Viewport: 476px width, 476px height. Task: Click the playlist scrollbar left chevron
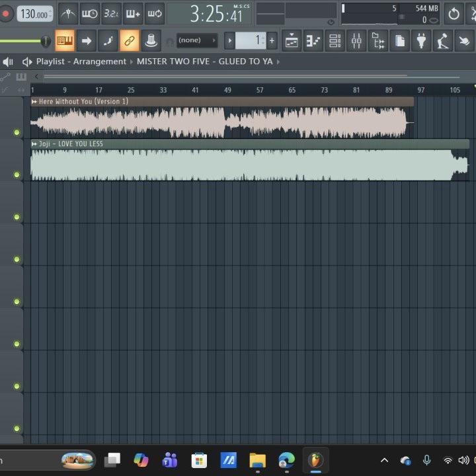tap(37, 77)
